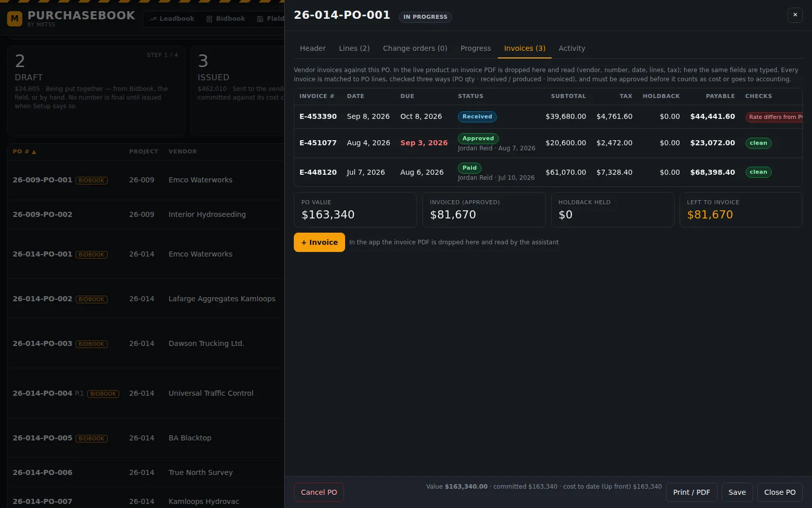Click the clean badge for invoice E-451077
The width and height of the screenshot is (812, 508).
click(758, 143)
